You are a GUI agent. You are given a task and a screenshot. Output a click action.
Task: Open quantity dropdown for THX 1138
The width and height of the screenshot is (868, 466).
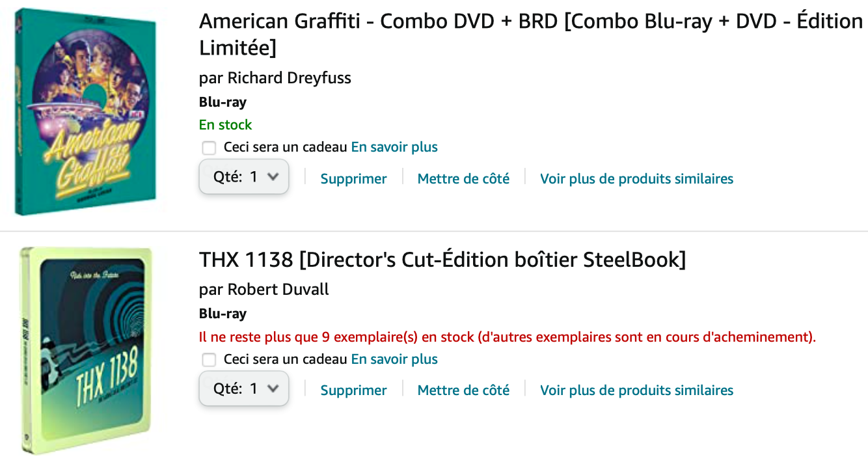[244, 389]
